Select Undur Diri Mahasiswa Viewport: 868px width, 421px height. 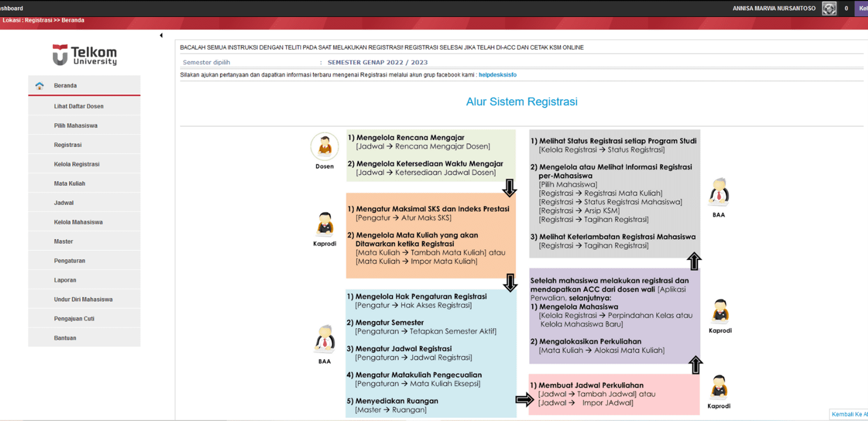click(x=83, y=299)
